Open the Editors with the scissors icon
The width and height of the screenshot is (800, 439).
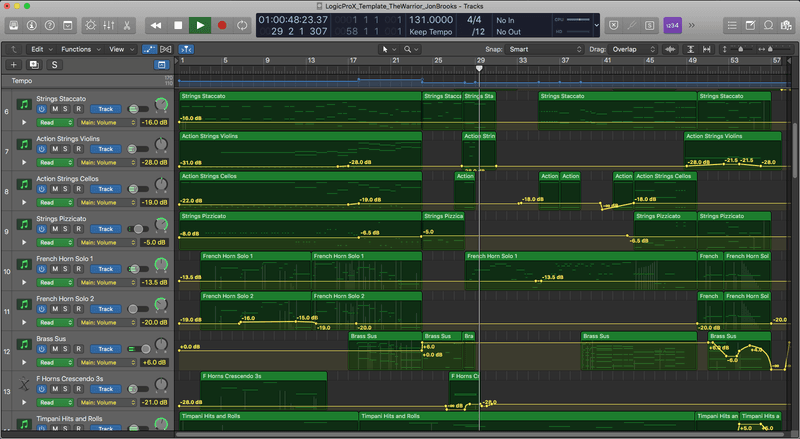(x=127, y=25)
